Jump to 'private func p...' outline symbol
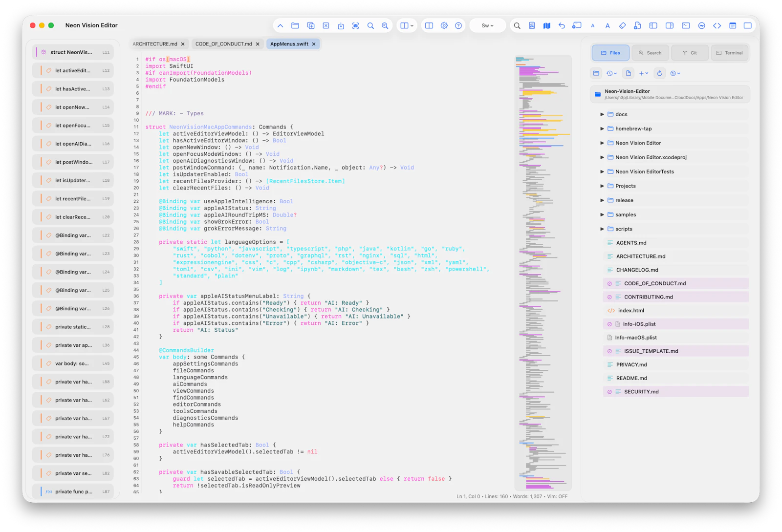This screenshot has width=782, height=532. (x=73, y=491)
